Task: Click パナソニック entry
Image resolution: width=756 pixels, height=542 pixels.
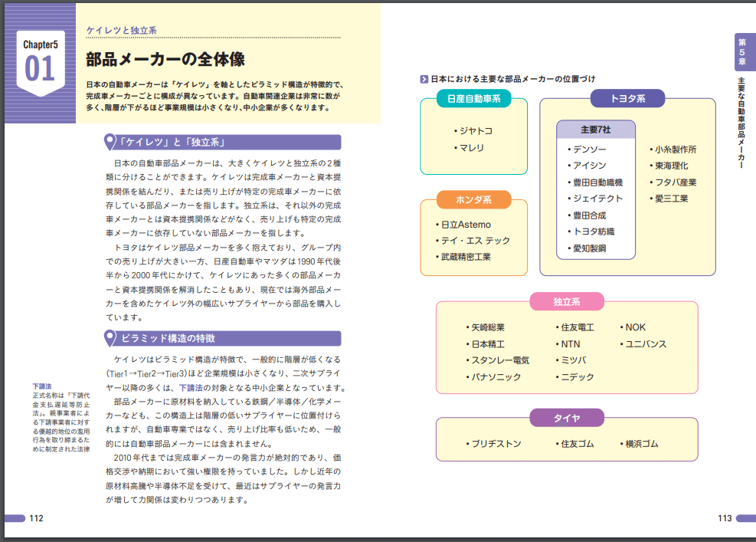Action: (496, 377)
